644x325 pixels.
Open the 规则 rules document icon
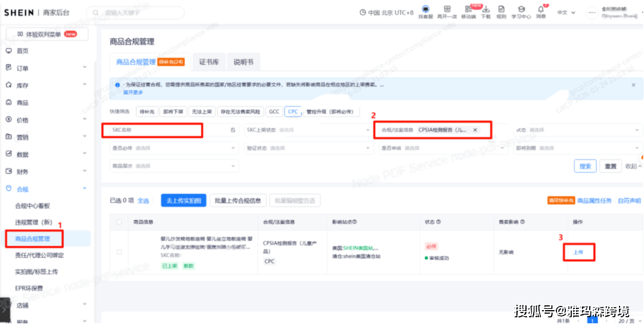point(501,9)
